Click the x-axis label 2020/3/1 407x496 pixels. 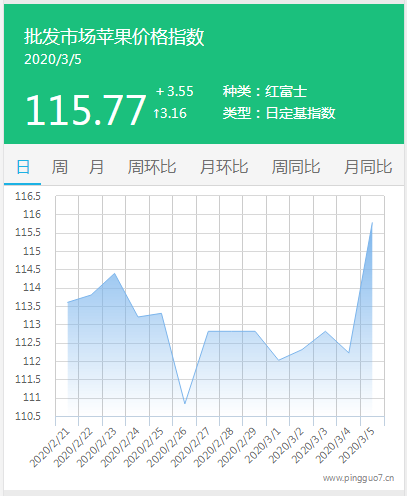(x=263, y=446)
